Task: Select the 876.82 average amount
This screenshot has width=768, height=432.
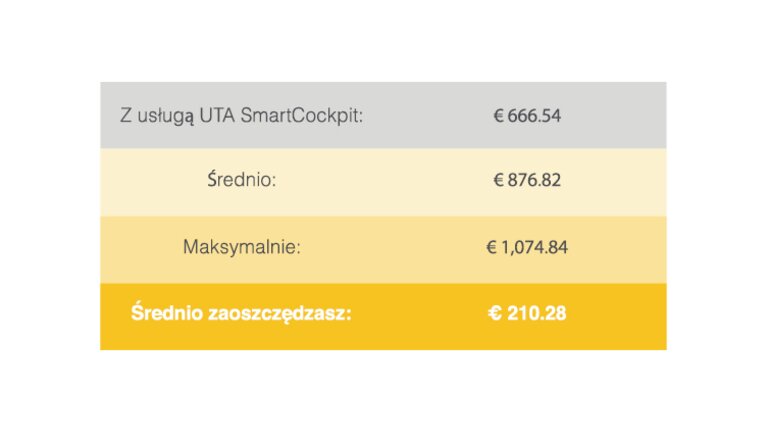Action: pyautogui.click(x=534, y=180)
